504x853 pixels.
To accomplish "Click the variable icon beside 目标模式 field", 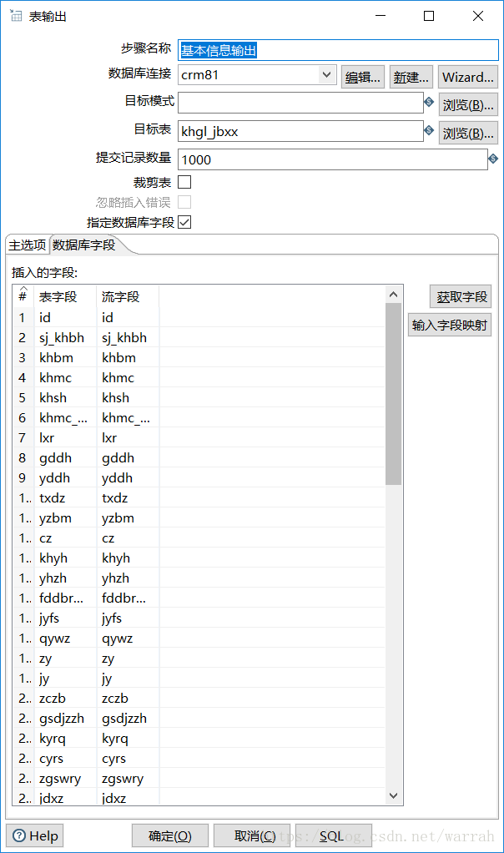I will coord(429,102).
